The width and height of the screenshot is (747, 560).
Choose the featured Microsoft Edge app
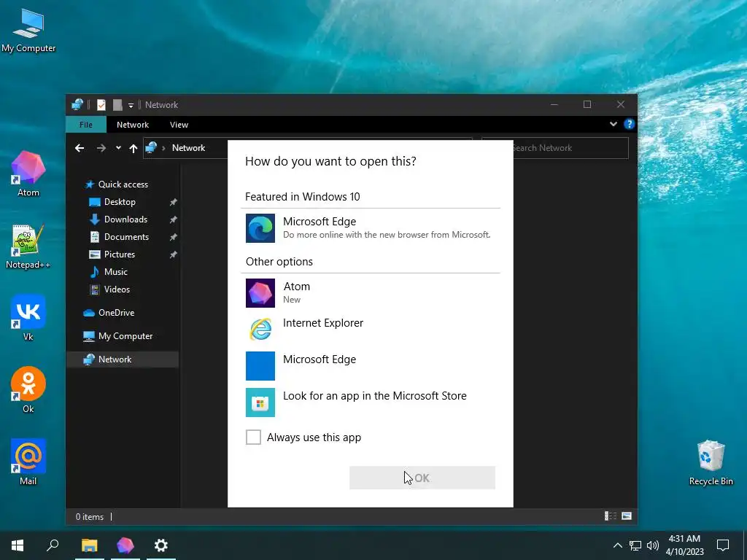(x=370, y=228)
